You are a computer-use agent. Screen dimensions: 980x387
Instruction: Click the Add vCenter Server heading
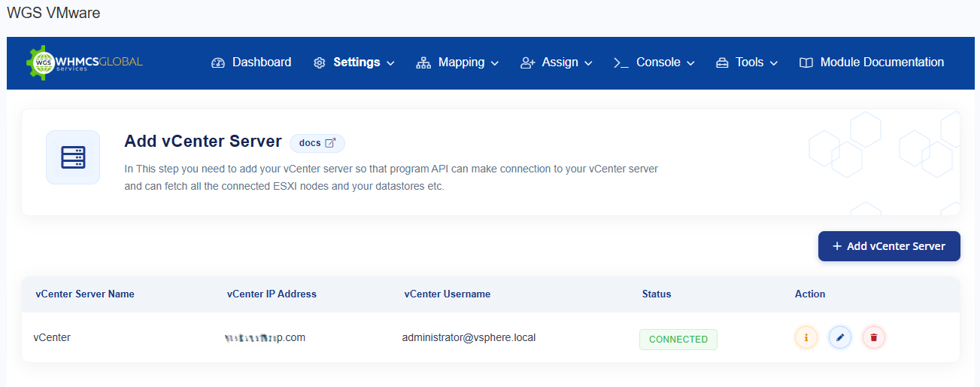click(x=203, y=142)
